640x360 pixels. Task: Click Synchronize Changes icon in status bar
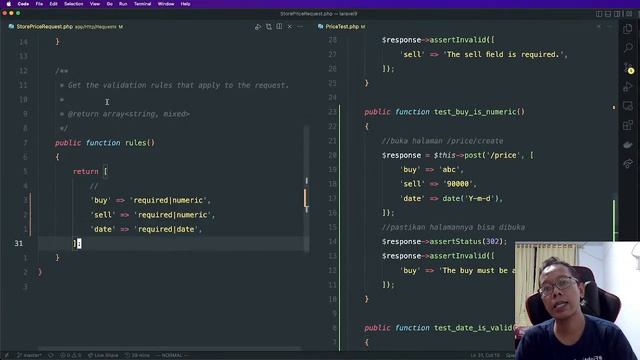click(x=51, y=356)
